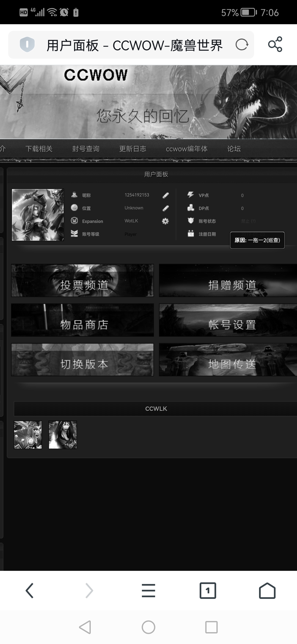Open the 下载相关 navigation menu item
297x644 pixels.
(39, 149)
